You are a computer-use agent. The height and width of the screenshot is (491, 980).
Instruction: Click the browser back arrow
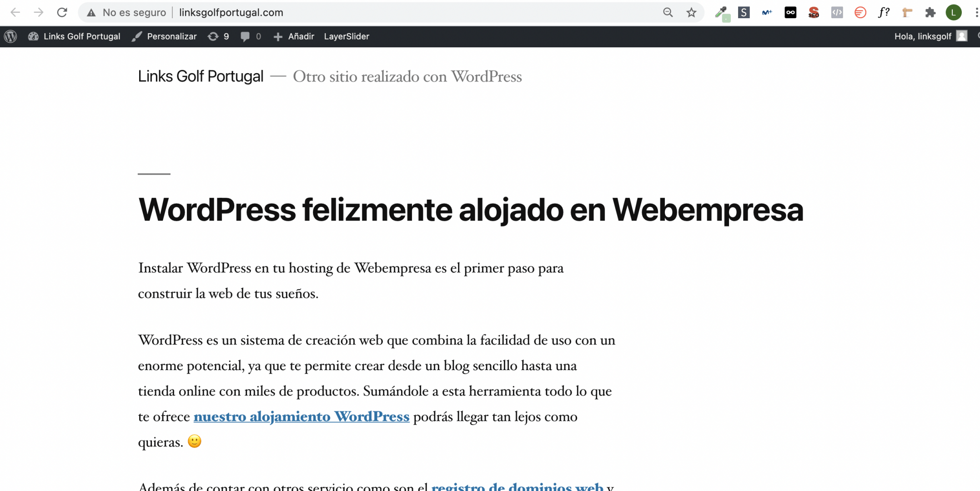(15, 12)
